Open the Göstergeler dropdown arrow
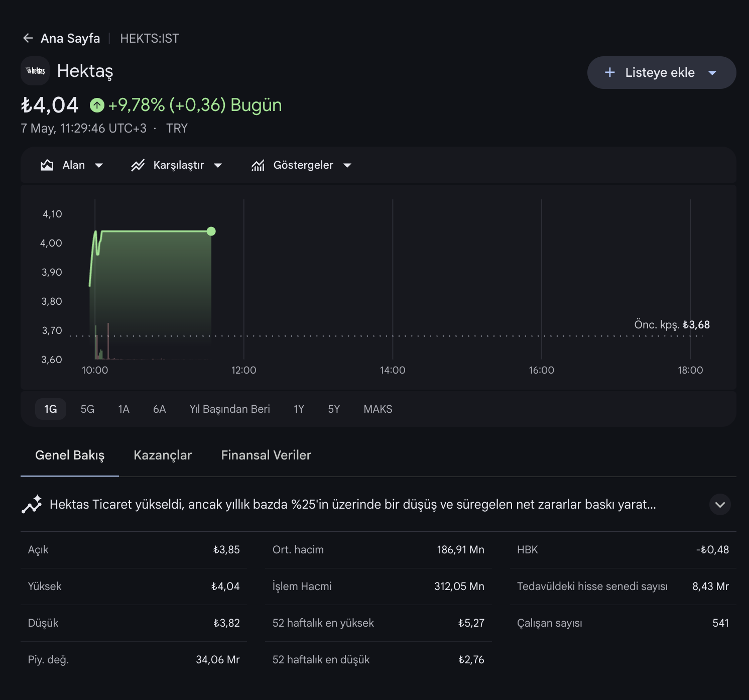The width and height of the screenshot is (749, 700). [x=347, y=165]
